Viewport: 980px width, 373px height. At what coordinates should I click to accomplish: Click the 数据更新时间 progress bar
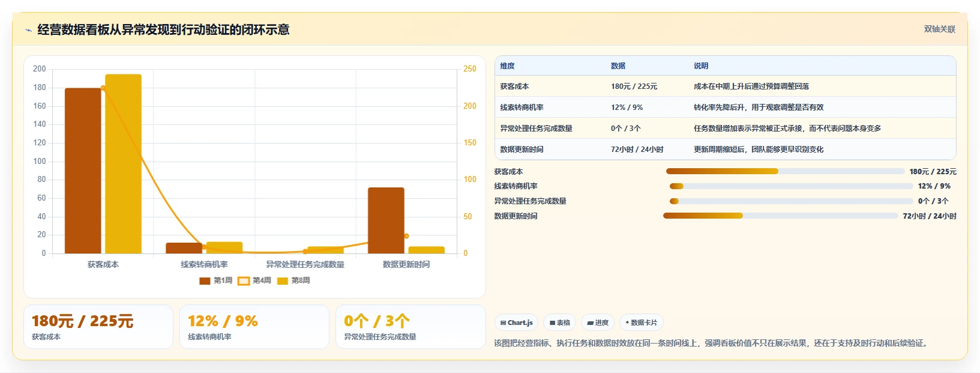point(780,216)
